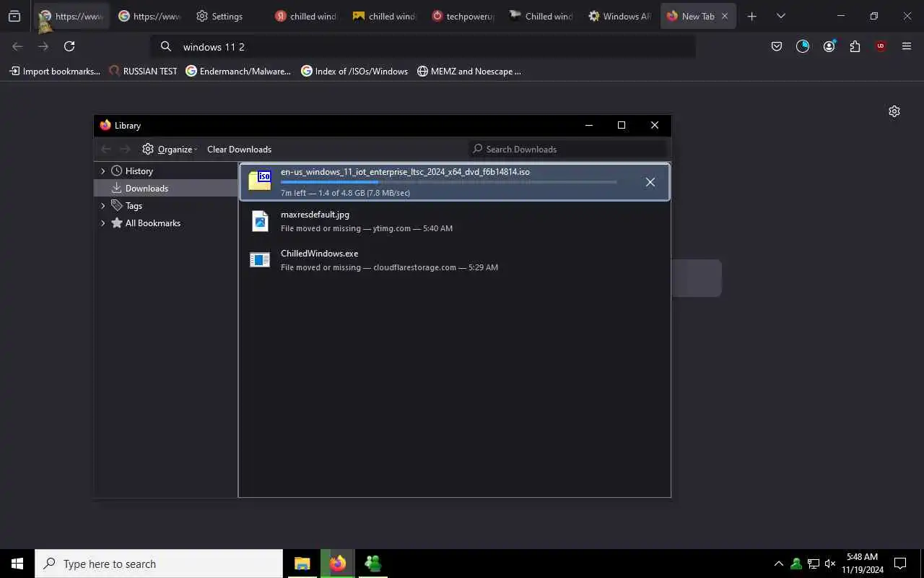The image size is (924, 578).
Task: Show hidden system tray icons
Action: click(778, 564)
